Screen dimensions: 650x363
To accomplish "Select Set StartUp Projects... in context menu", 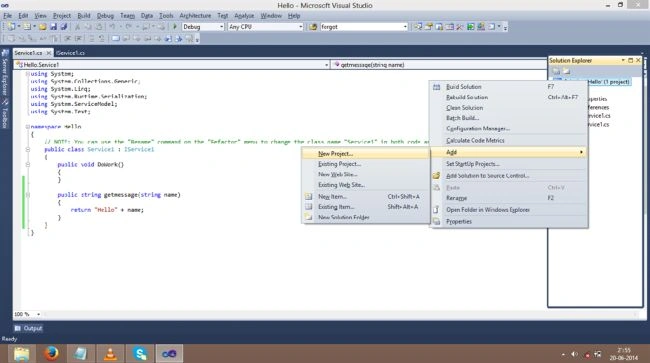I will coord(509,164).
